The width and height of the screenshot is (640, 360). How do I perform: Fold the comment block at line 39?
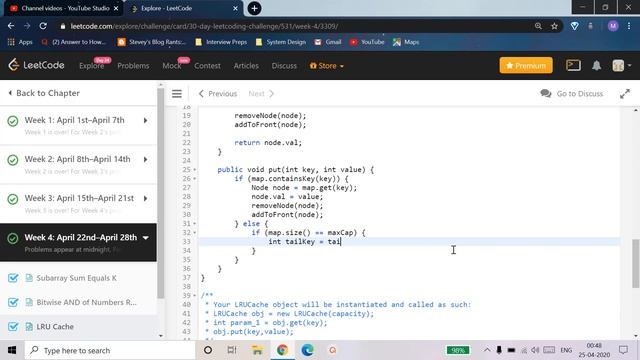point(195,296)
